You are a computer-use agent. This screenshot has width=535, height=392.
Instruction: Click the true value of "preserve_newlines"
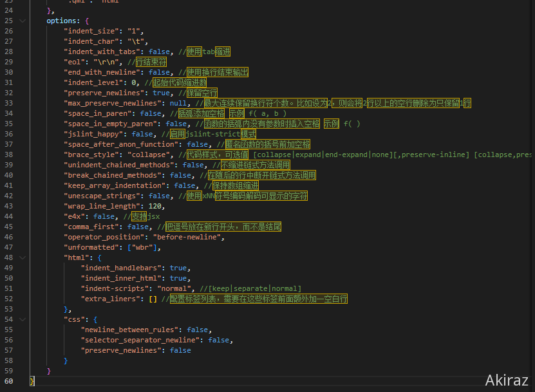(x=161, y=93)
